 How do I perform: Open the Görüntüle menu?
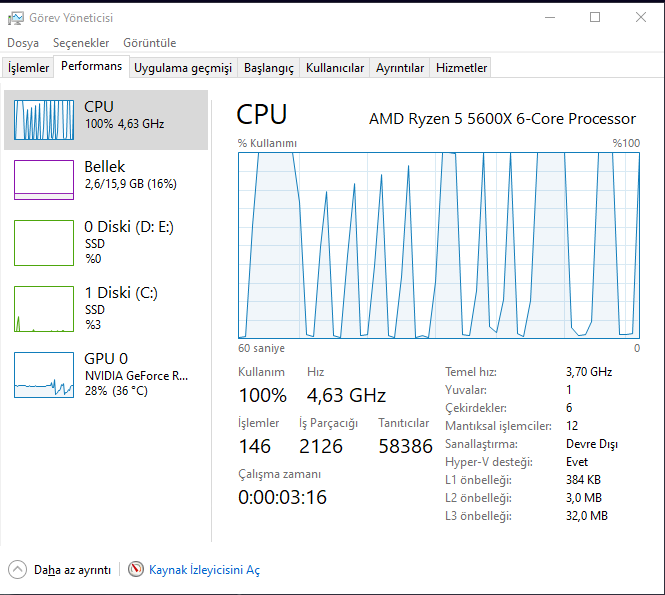pos(149,43)
